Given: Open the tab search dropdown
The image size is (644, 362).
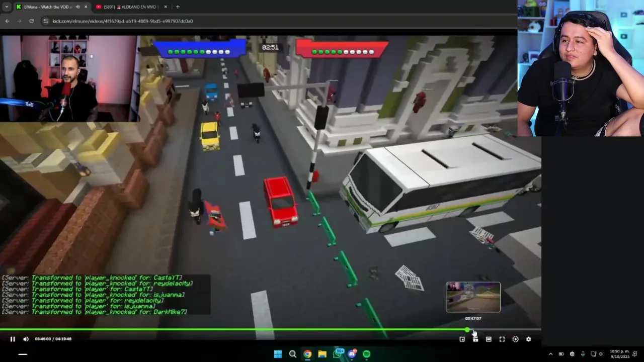Looking at the screenshot, I should coord(6,7).
